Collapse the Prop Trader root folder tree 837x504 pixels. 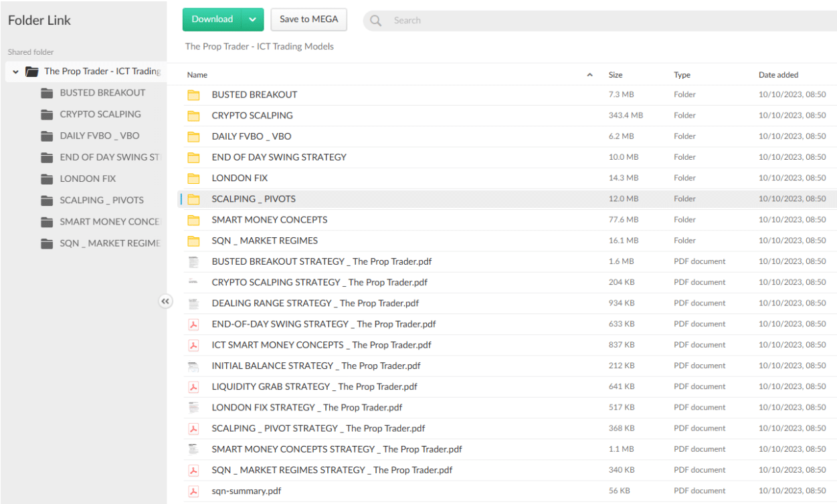15,72
